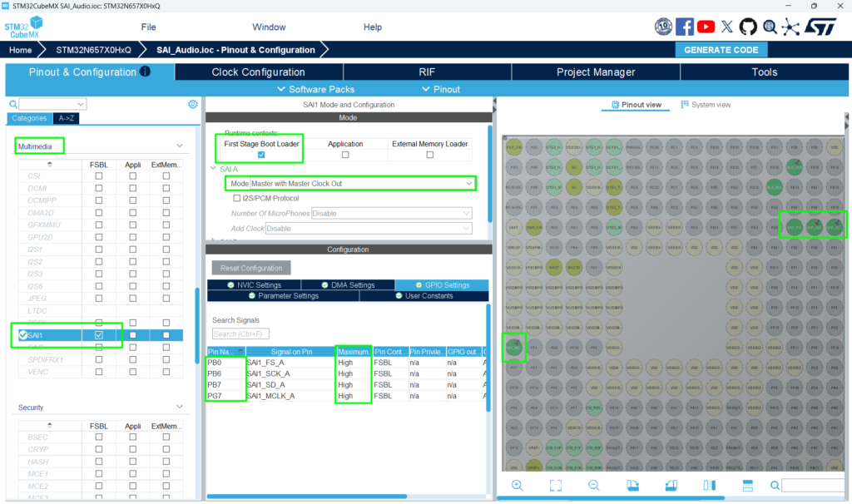Click the GENERATE CODE button
The height and width of the screenshot is (504, 852).
click(721, 50)
